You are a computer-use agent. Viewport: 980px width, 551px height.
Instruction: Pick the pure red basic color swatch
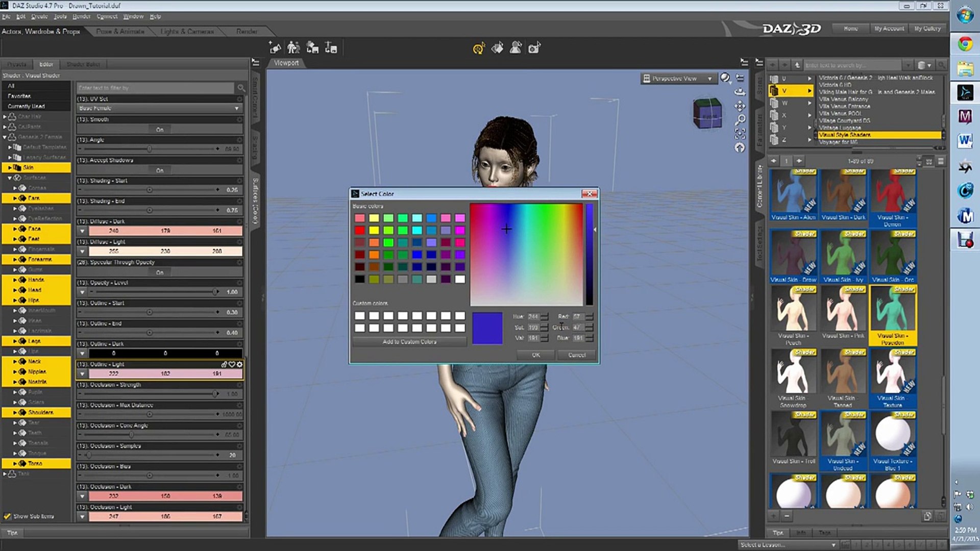click(360, 230)
